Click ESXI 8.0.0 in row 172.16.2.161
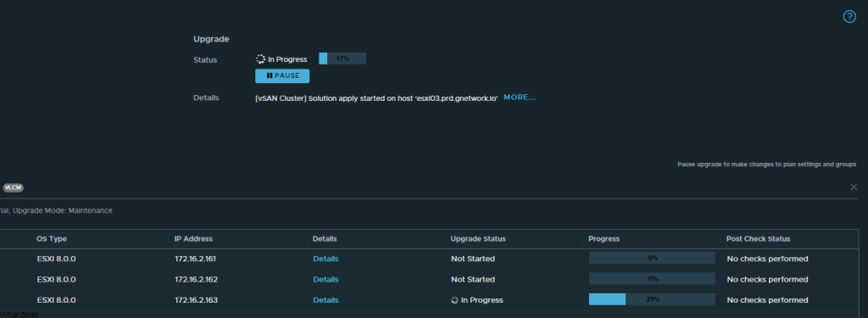 click(x=56, y=259)
